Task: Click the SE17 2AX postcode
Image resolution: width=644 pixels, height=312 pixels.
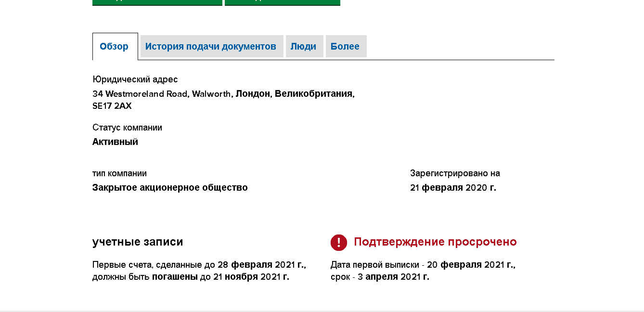Action: (112, 106)
